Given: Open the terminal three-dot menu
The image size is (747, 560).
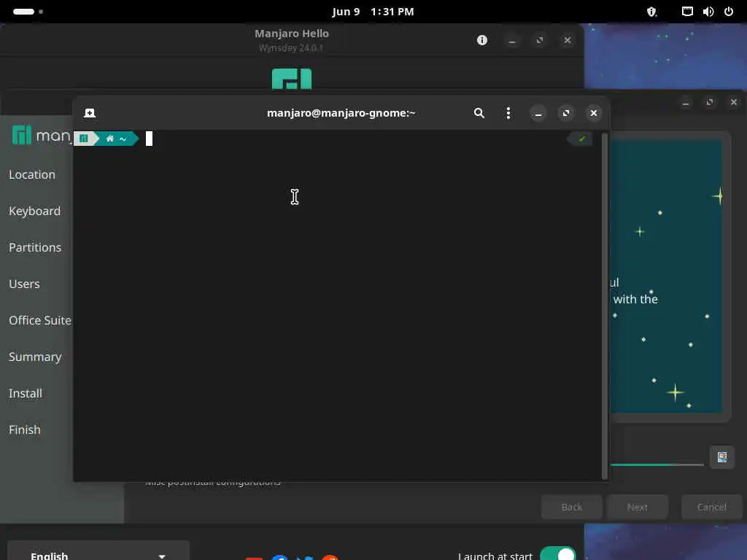Looking at the screenshot, I should (508, 113).
